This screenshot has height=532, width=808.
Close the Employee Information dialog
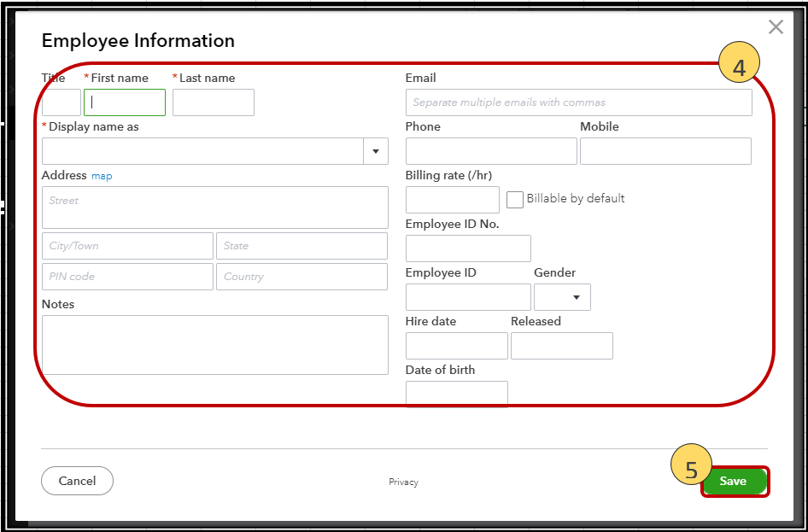tap(776, 27)
